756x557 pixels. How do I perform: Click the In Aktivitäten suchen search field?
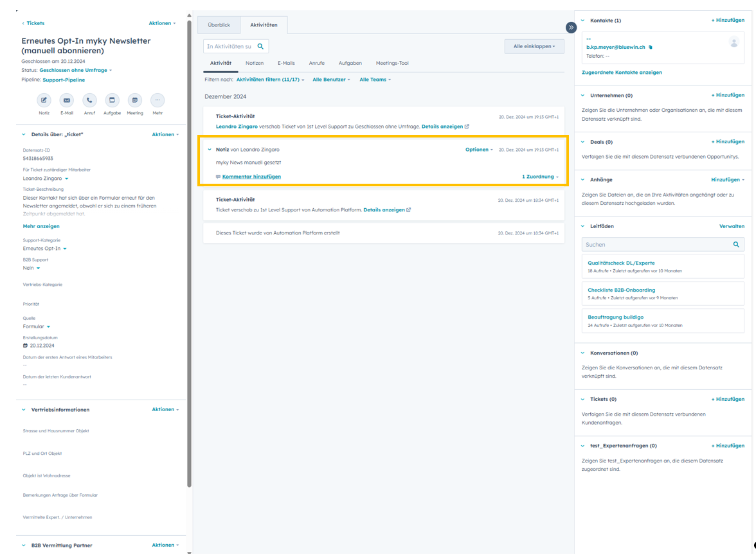(230, 46)
